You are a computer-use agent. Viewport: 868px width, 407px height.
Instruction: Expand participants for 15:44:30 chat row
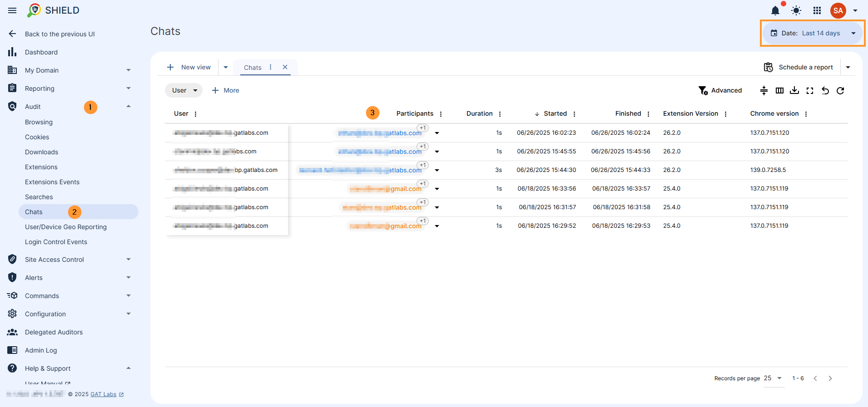437,170
